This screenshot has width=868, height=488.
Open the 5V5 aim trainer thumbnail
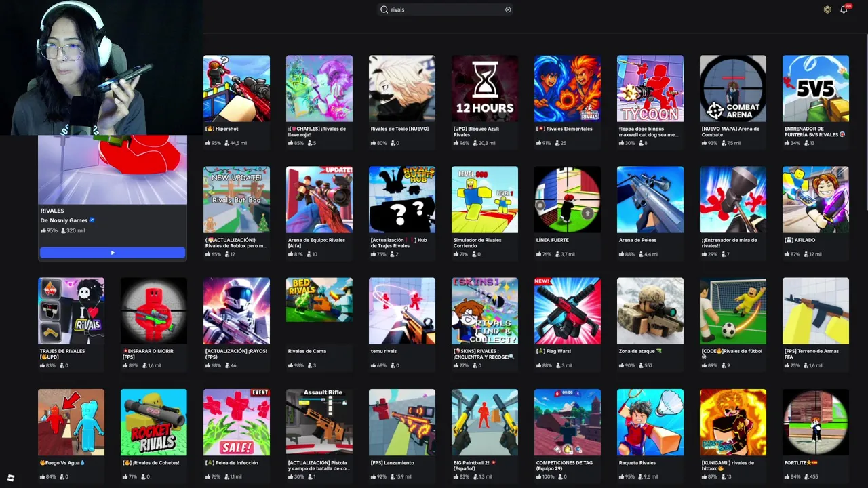(816, 89)
